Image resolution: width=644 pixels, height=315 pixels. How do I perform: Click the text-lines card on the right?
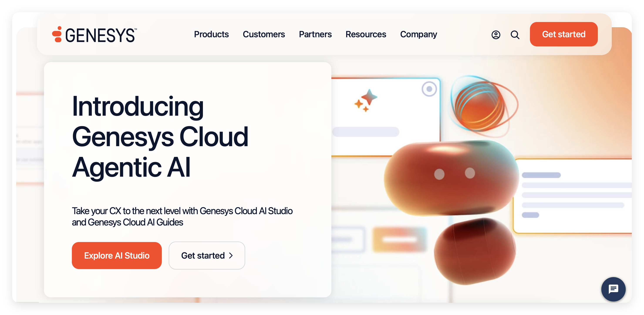573,196
